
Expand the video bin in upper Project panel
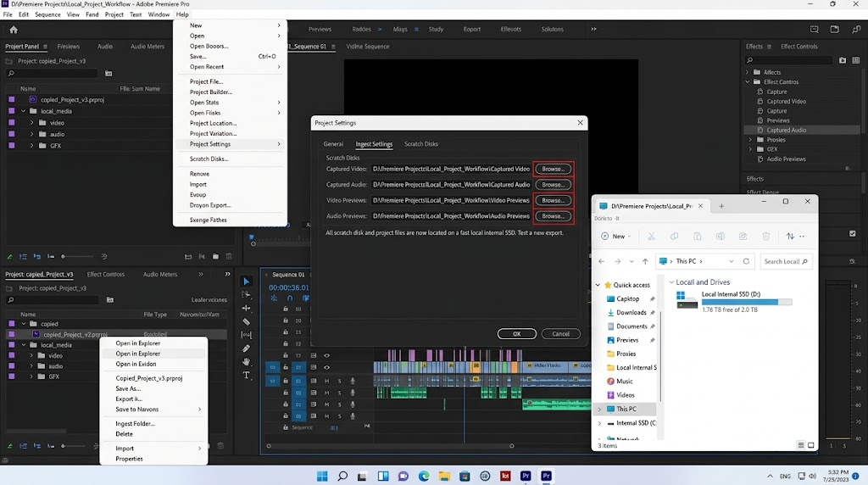coord(31,123)
